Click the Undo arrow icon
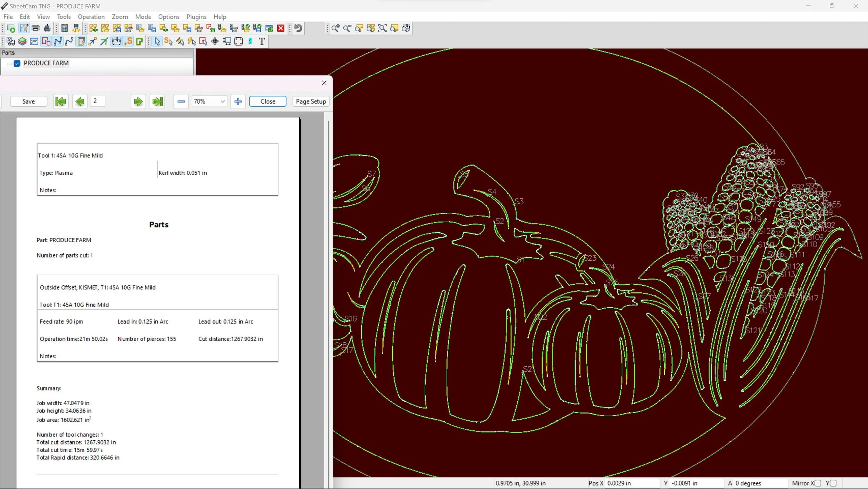Image resolution: width=868 pixels, height=489 pixels. point(298,28)
